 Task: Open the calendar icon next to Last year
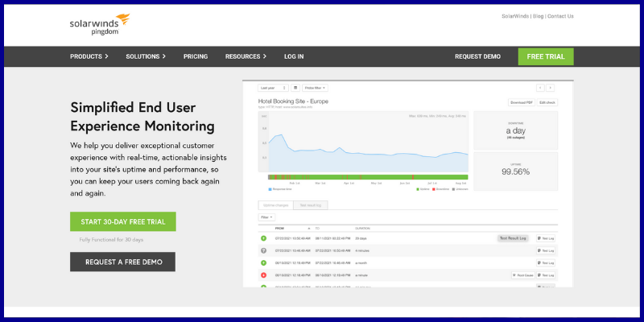tap(295, 88)
